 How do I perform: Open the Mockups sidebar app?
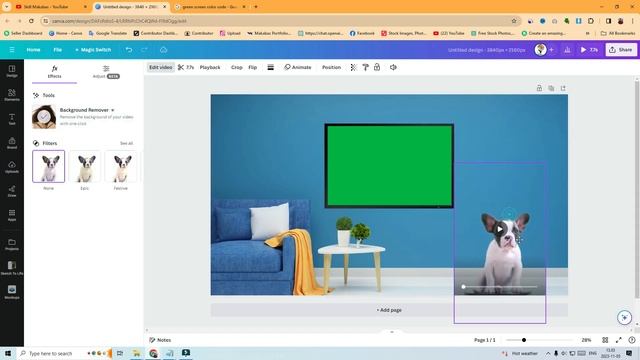click(12, 292)
